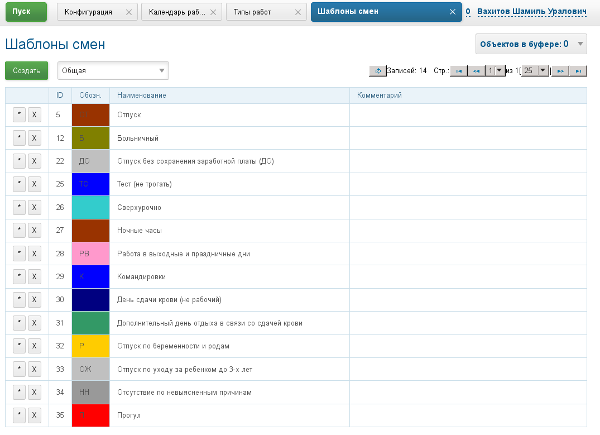This screenshot has width=600, height=435.
Task: Open the page number dropdown
Action: click(x=495, y=71)
